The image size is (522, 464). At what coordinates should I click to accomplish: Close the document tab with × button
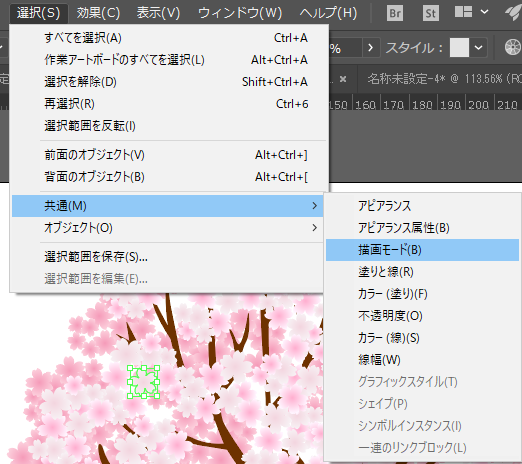[343, 79]
